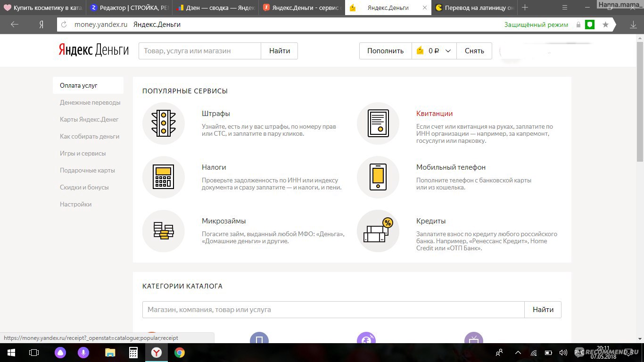Click the Мобильный телефон phone icon

[x=378, y=177]
